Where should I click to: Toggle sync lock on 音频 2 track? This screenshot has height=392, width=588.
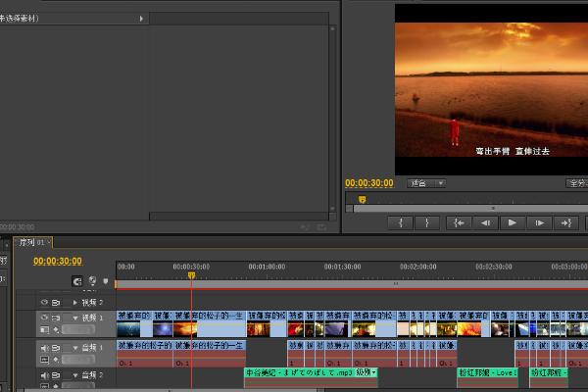(x=56, y=375)
